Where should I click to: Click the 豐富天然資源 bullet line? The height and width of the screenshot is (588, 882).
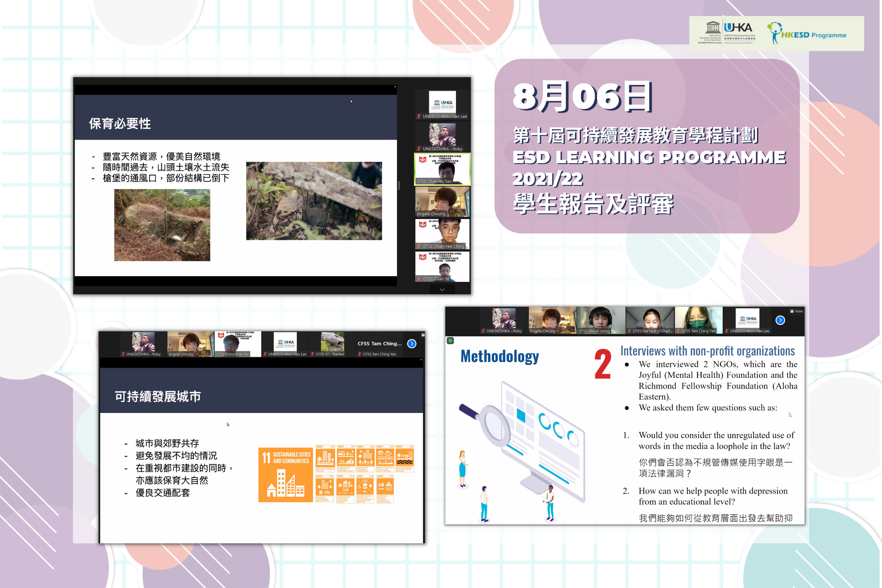[162, 156]
